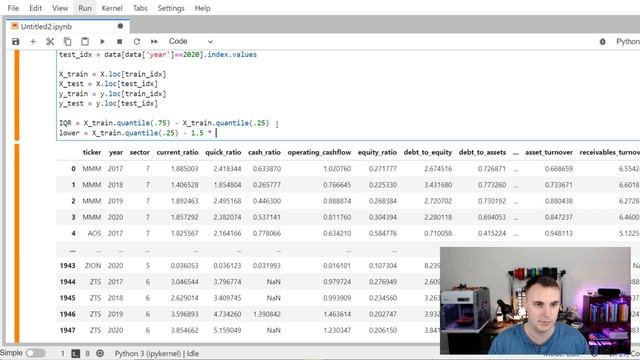Open the Help menu
The image size is (640, 360).
[x=202, y=8]
